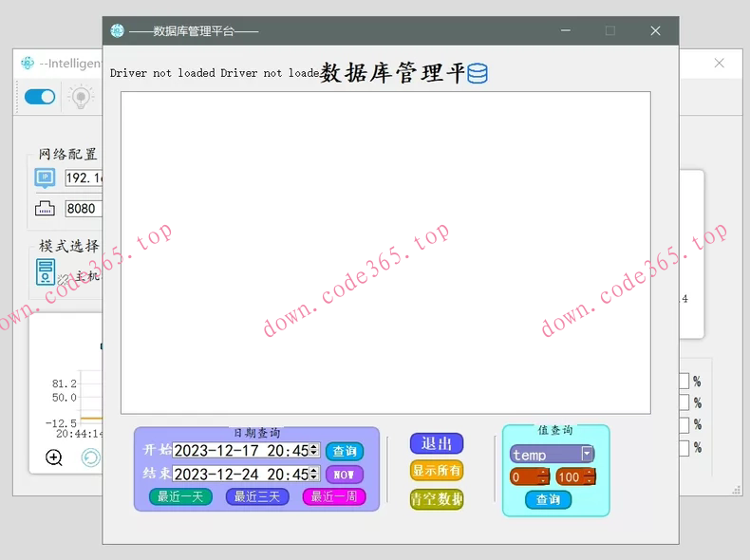
Task: Select the 最近一周 quick range button
Action: (x=334, y=496)
